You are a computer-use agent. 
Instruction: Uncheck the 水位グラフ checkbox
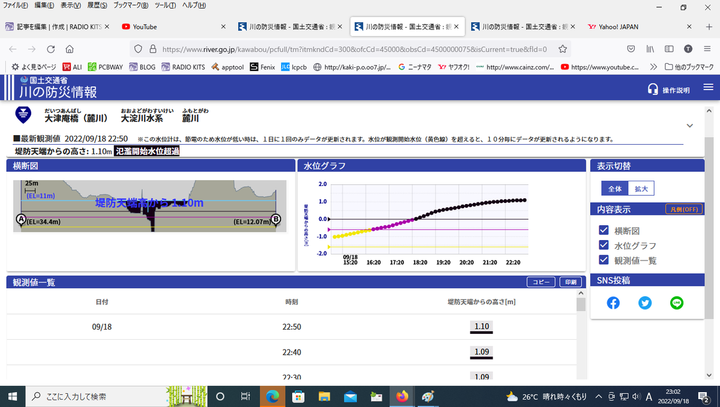(603, 245)
